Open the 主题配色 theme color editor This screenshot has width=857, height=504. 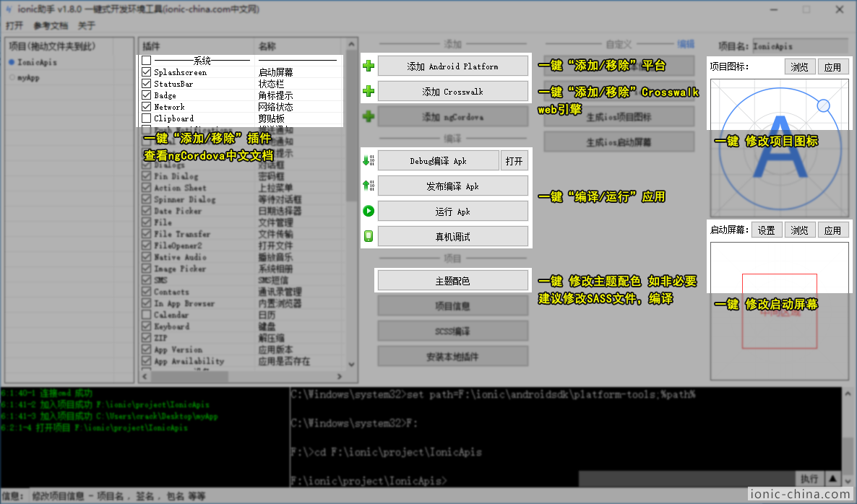452,280
